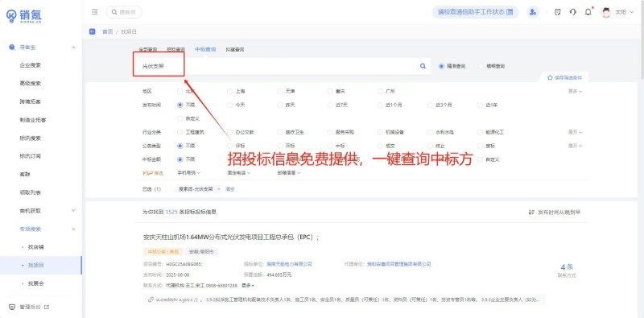Click the link icon in result snippet

(x=151, y=299)
